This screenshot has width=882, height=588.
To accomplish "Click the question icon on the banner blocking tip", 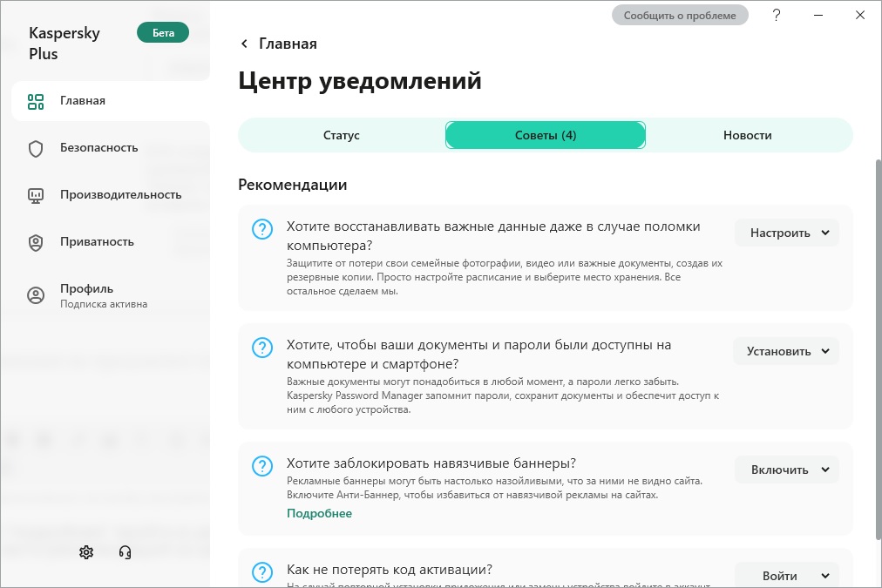I will (x=262, y=466).
